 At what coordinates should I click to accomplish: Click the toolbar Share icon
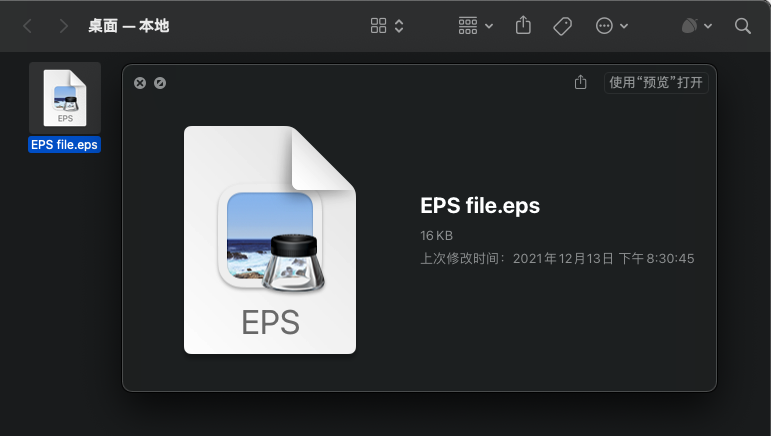523,25
